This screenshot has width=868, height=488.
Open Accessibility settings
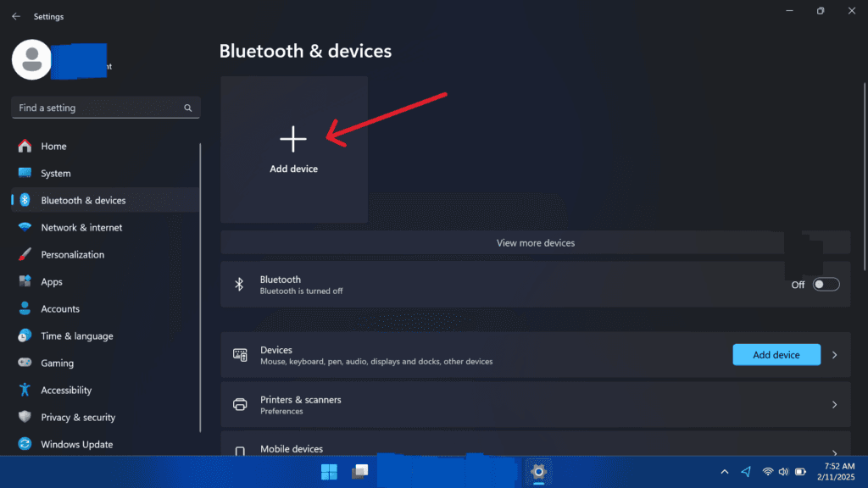pyautogui.click(x=105, y=390)
